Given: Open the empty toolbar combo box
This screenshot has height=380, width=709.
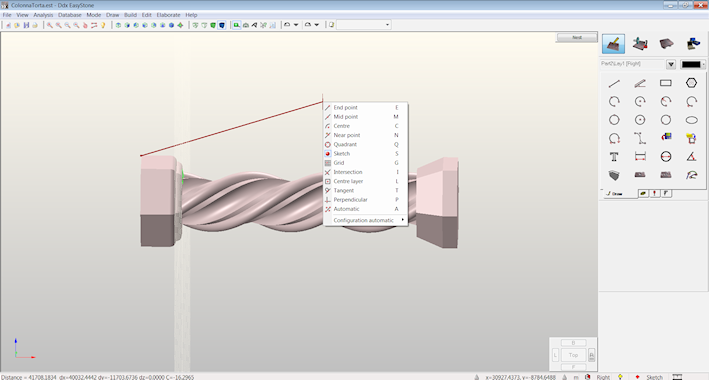Looking at the screenshot, I should click(364, 25).
